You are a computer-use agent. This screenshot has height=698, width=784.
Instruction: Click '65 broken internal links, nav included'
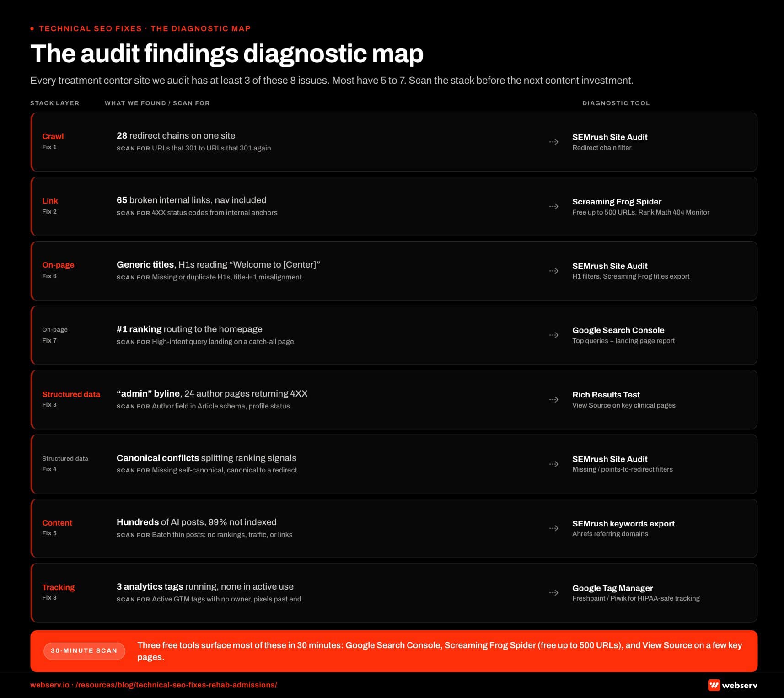[192, 200]
